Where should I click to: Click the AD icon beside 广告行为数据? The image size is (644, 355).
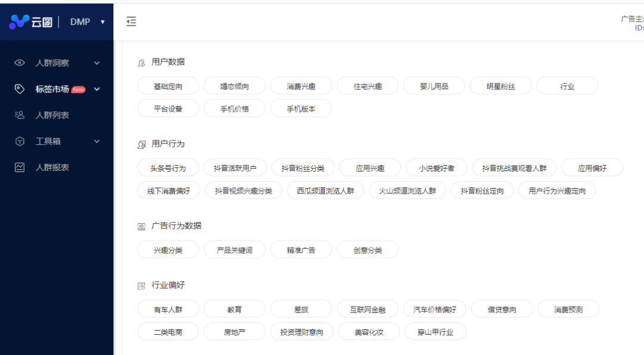pyautogui.click(x=141, y=226)
